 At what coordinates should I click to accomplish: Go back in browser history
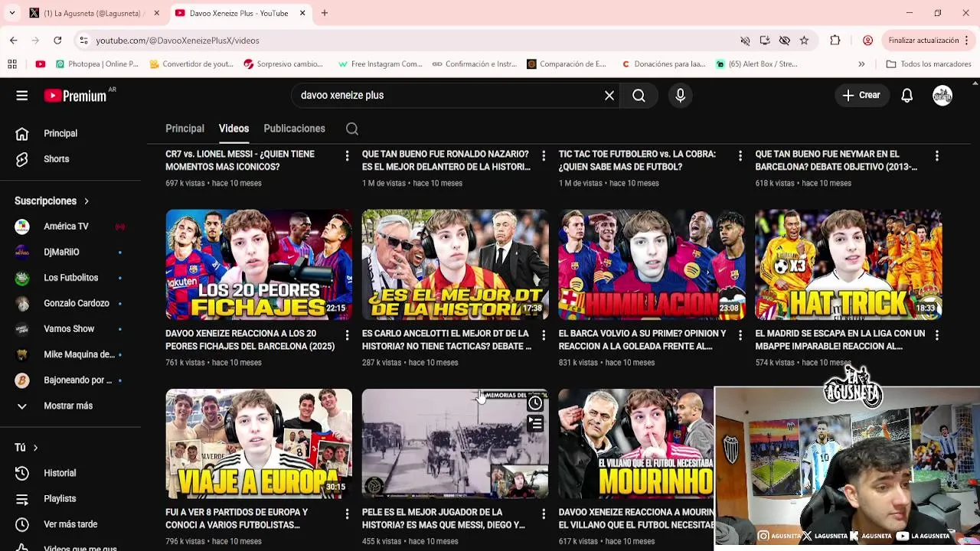[x=14, y=41]
